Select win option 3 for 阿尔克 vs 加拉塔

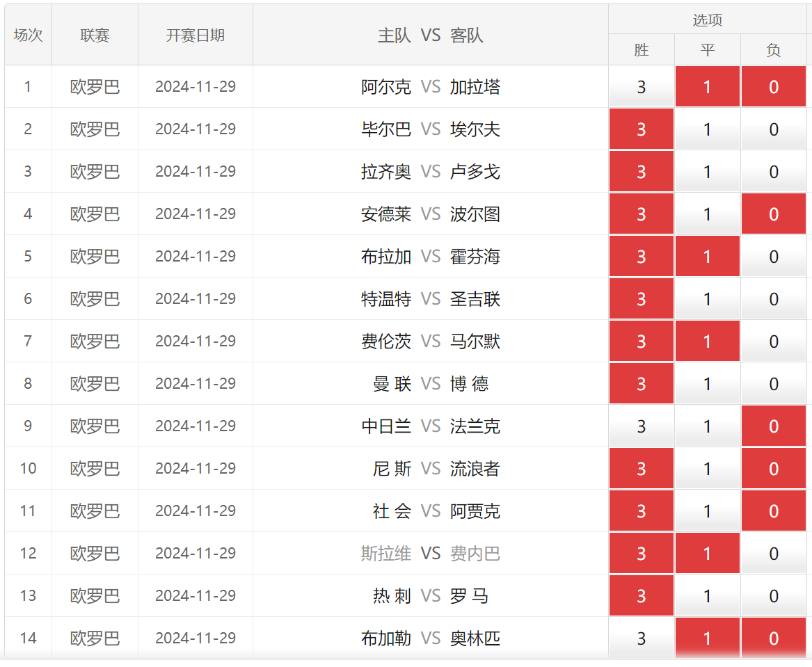[x=641, y=87]
